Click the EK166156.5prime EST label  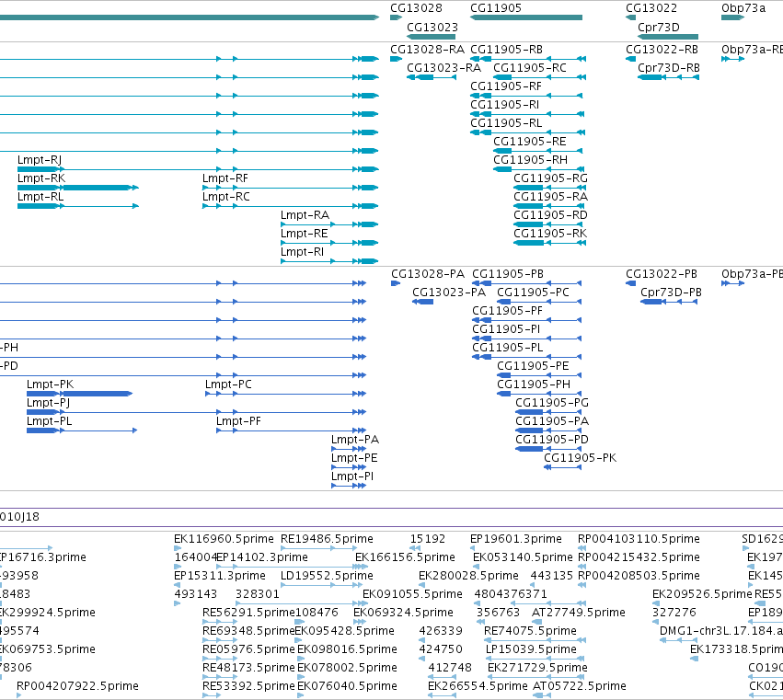click(405, 557)
